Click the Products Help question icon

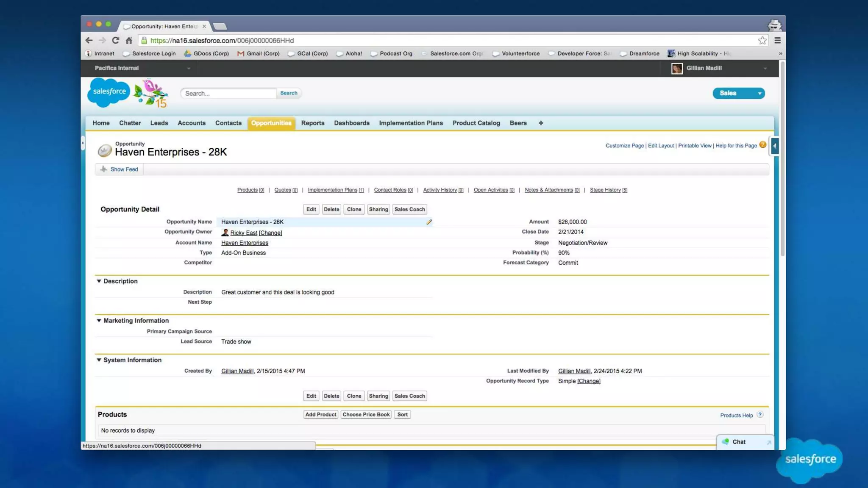[x=760, y=415]
